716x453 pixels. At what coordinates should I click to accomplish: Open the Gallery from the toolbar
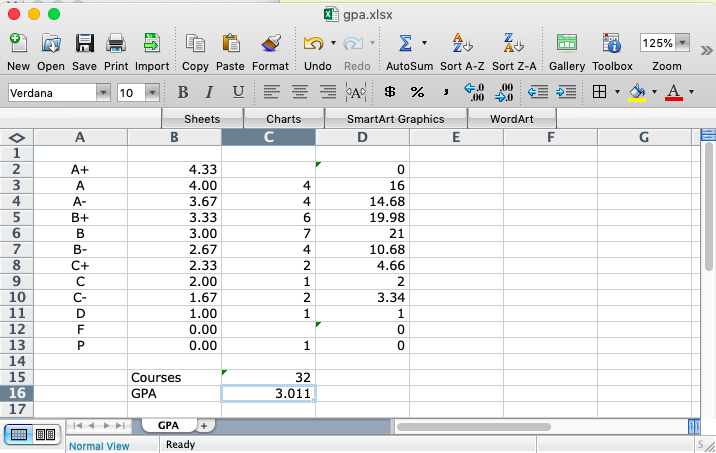click(x=567, y=44)
